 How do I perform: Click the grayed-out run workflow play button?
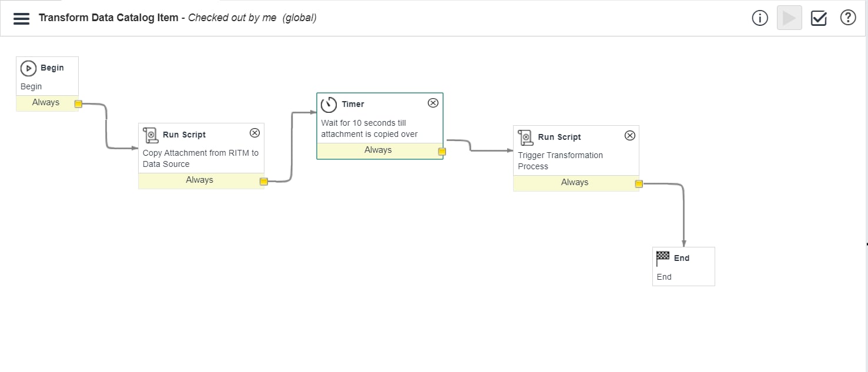click(789, 18)
